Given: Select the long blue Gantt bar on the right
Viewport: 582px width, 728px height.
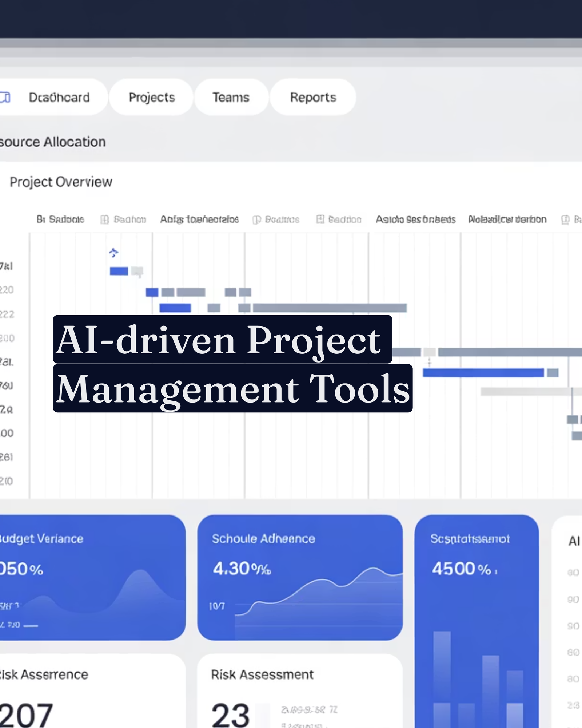Looking at the screenshot, I should click(483, 373).
